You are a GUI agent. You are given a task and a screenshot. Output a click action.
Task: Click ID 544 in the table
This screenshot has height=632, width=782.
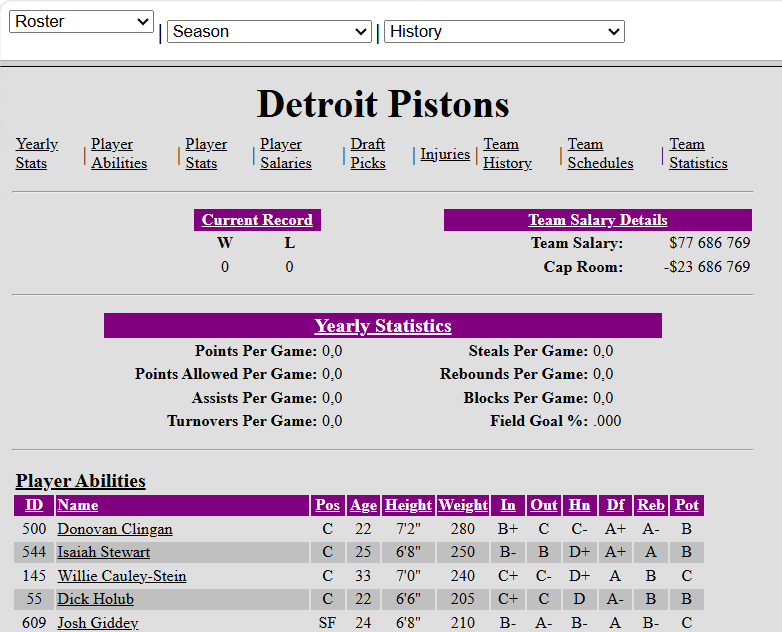click(34, 552)
